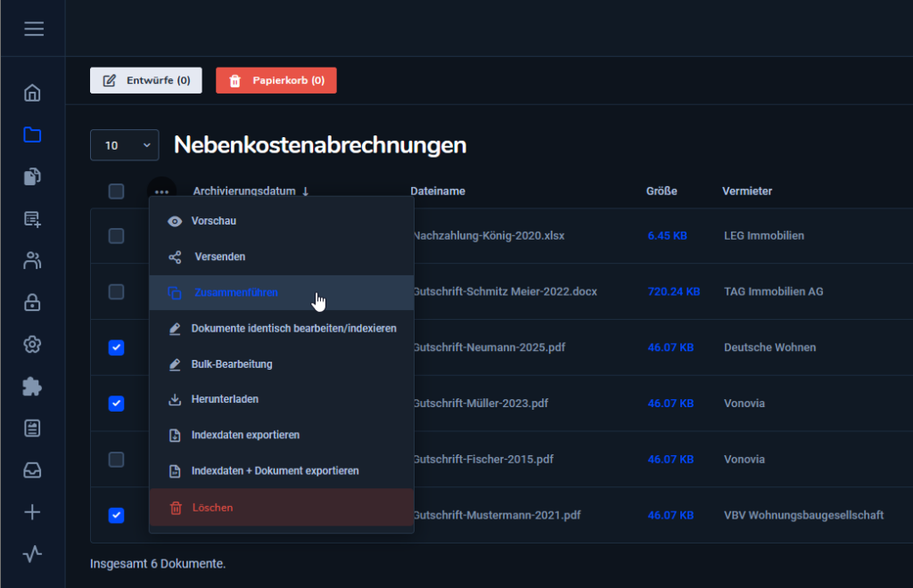Click the plus icon in sidebar
The width and height of the screenshot is (913, 588).
32,511
